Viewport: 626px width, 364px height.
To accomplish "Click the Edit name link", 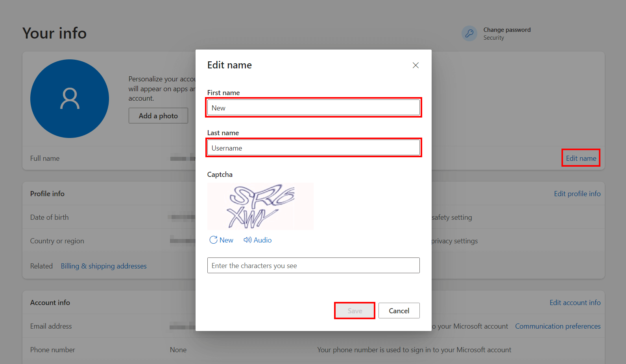I will coord(581,158).
